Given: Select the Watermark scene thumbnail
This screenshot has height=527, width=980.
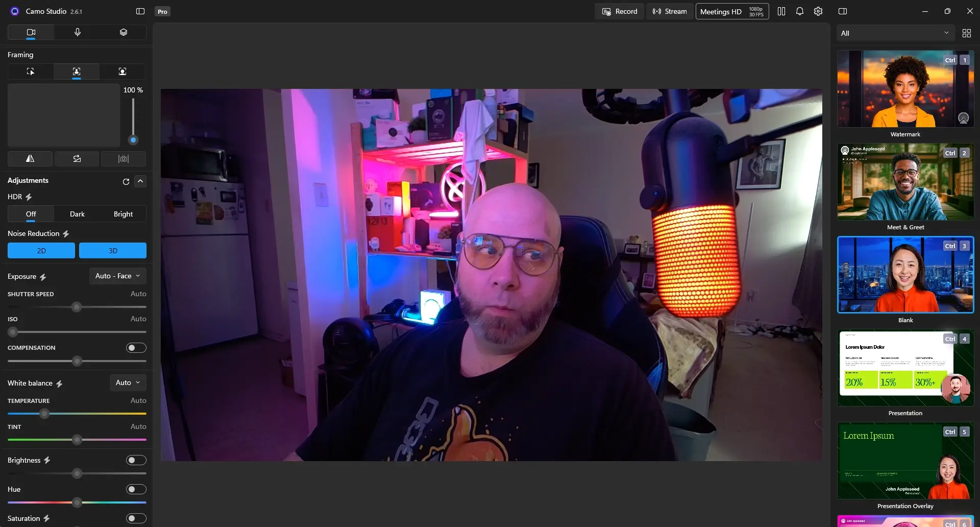Looking at the screenshot, I should click(905, 89).
